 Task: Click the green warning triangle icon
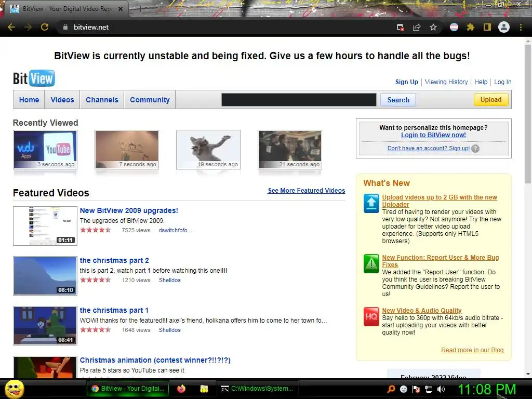point(371,263)
